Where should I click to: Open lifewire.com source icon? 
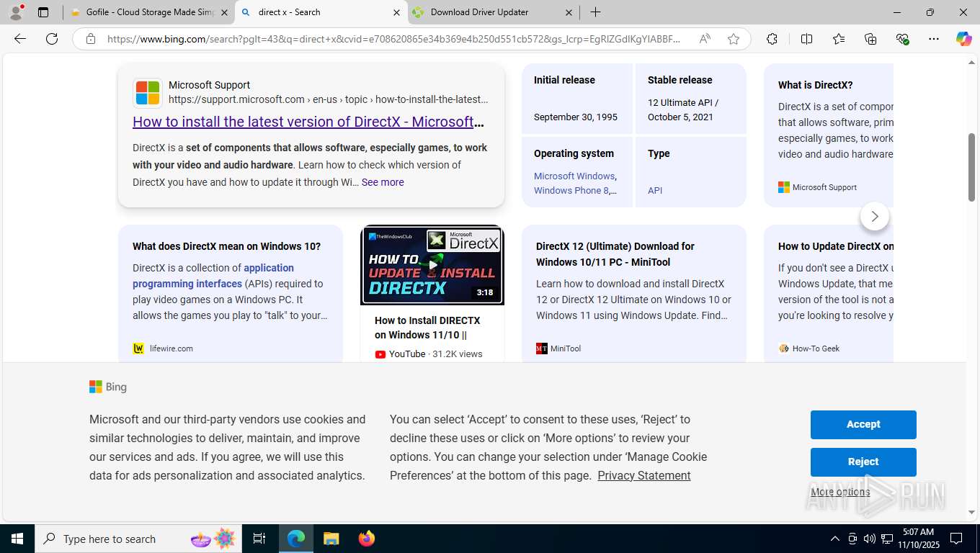tap(138, 349)
